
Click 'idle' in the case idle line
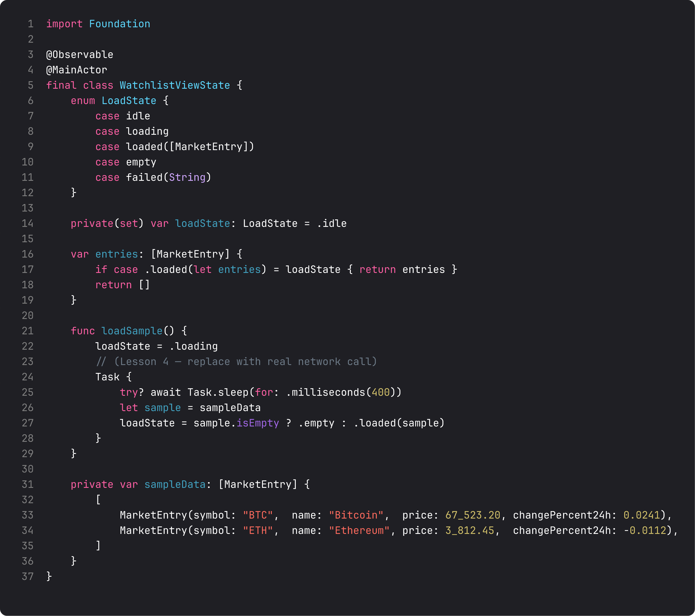138,116
